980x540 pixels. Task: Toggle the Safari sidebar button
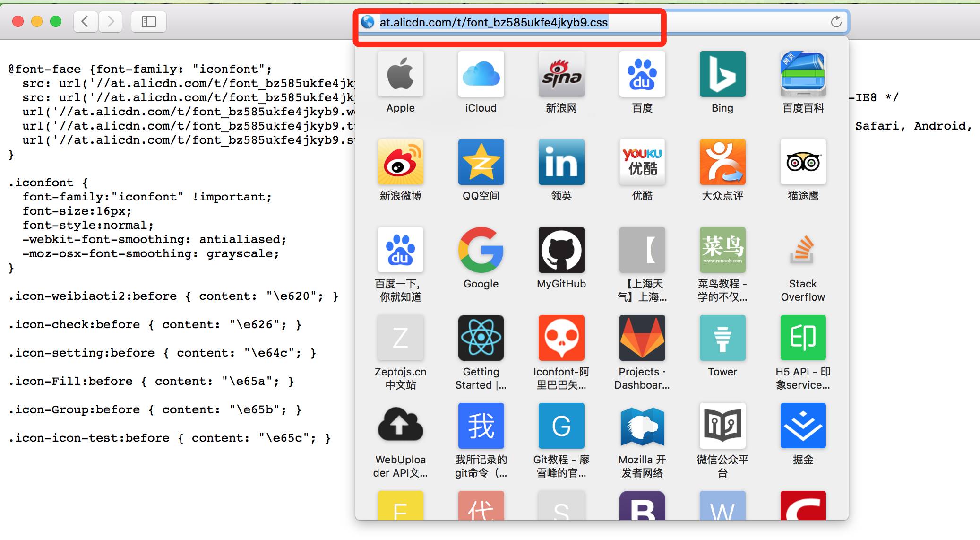tap(148, 22)
